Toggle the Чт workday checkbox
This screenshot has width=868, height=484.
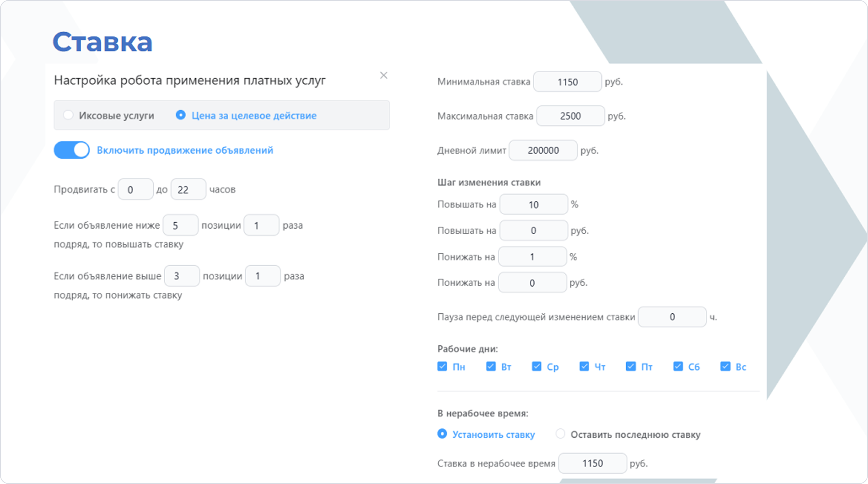[584, 367]
